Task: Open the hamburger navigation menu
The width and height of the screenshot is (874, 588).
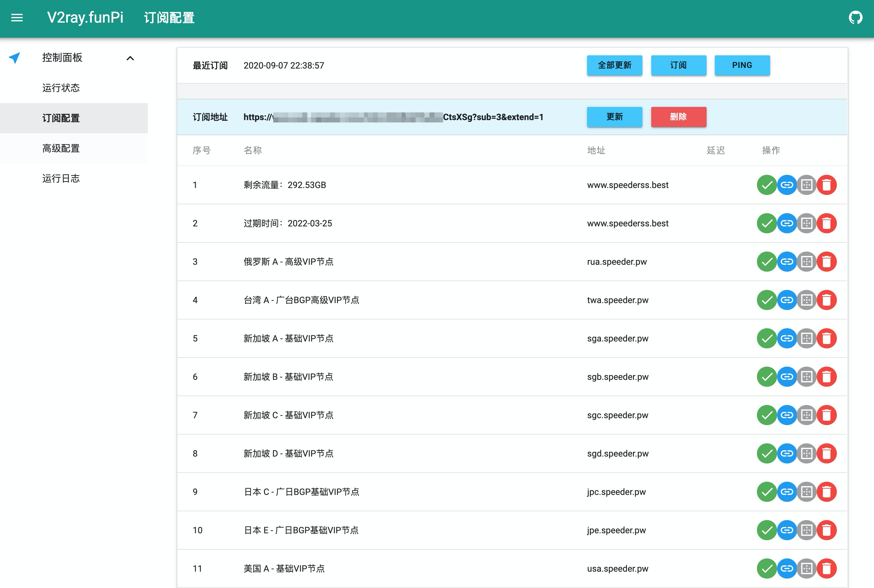Action: coord(17,18)
